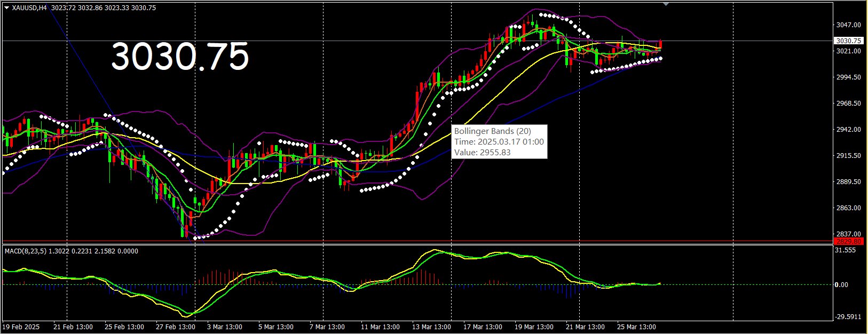Click the 19 Feb 2025 date label

click(21, 327)
